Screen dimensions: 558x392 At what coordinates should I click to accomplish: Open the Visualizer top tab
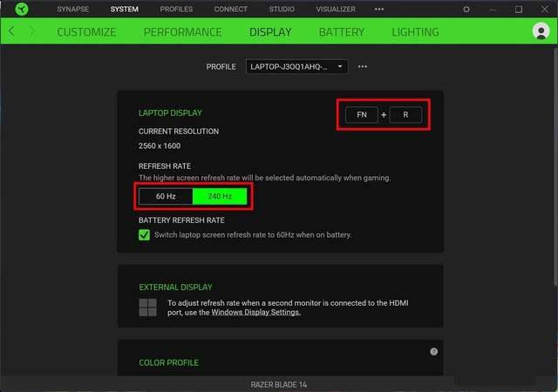pos(336,10)
